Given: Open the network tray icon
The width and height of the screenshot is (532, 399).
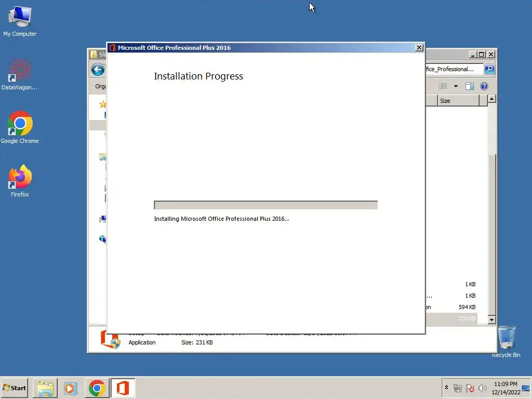Looking at the screenshot, I should tap(457, 388).
